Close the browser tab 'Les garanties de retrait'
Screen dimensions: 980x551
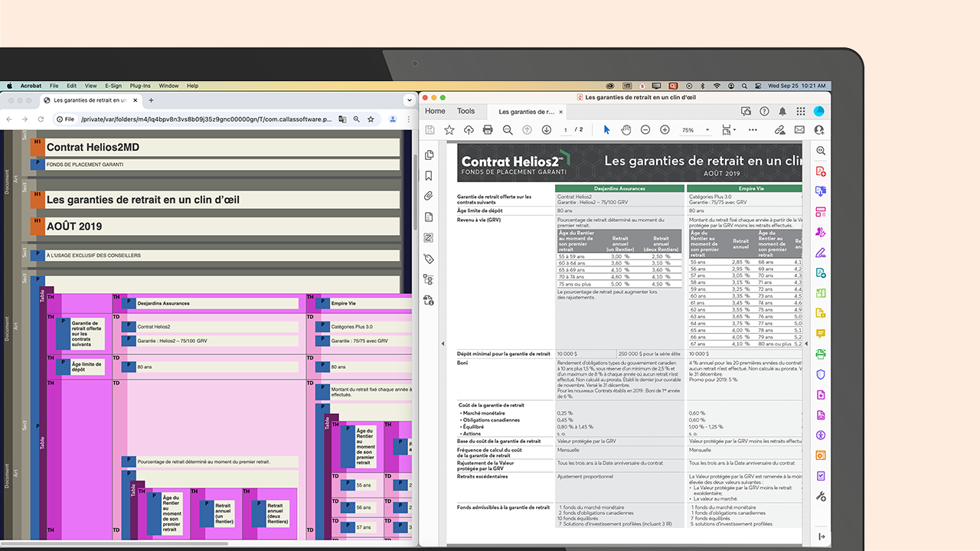point(136,100)
